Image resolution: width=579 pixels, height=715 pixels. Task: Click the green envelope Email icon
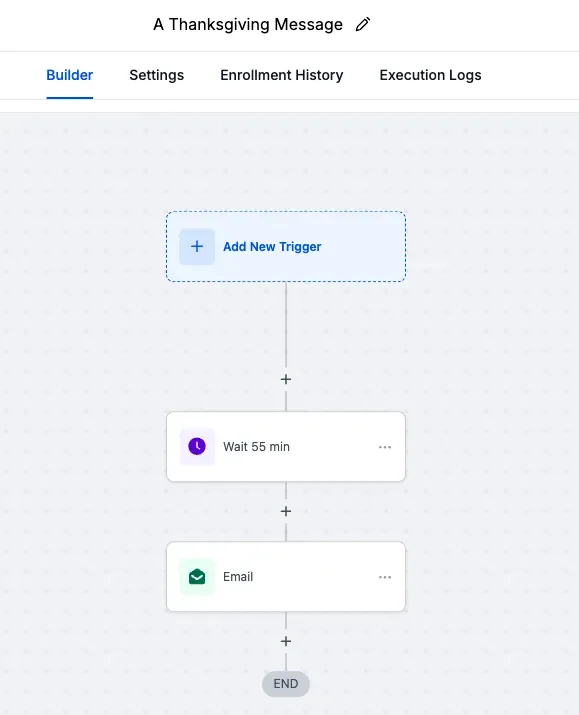click(x=197, y=577)
